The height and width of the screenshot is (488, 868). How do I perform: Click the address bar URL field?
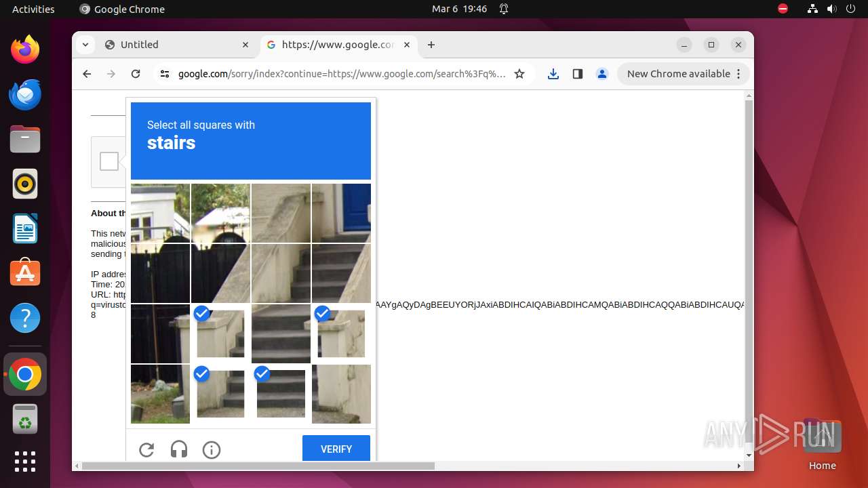342,74
